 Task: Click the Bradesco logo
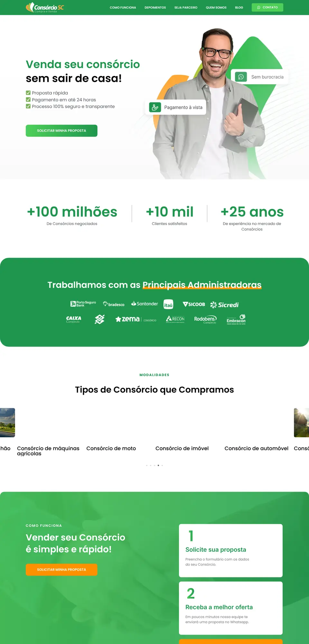(x=114, y=304)
